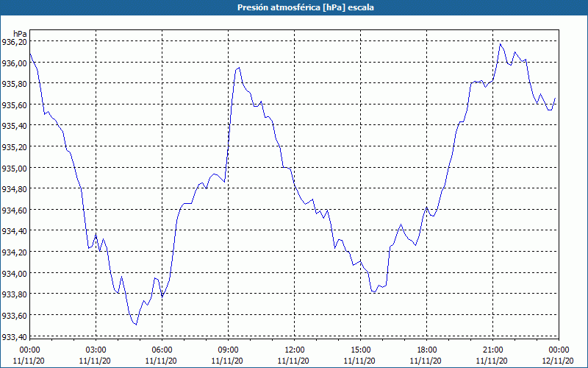
Task: Select the 936,20 y-axis value
Action: [14, 42]
